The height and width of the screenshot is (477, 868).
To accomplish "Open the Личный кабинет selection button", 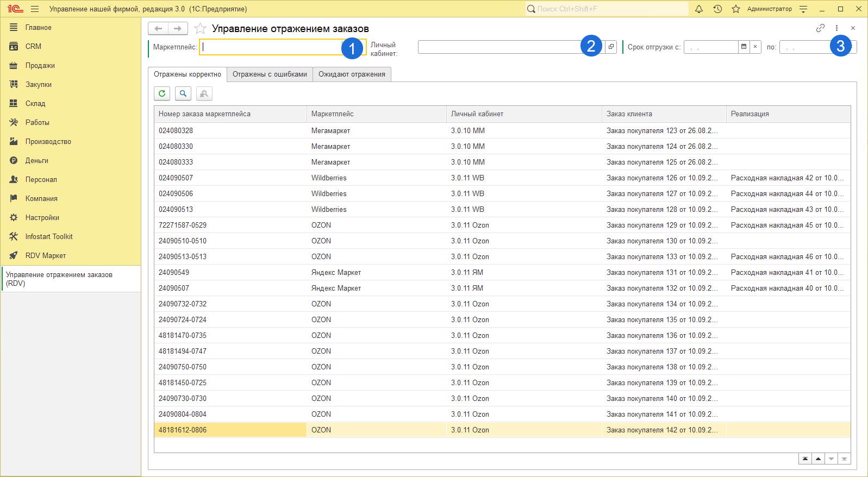I will [611, 47].
